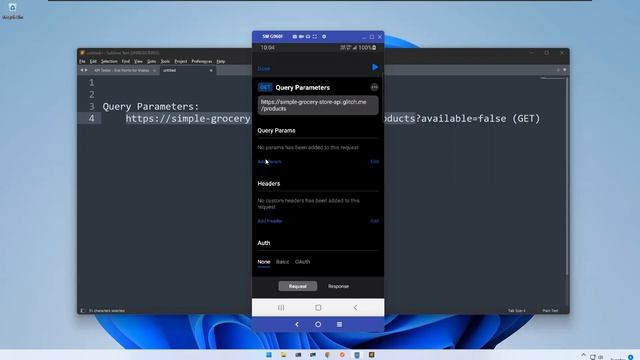Switch to the Response segment
Screen dimensions: 640x360
pyautogui.click(x=338, y=286)
